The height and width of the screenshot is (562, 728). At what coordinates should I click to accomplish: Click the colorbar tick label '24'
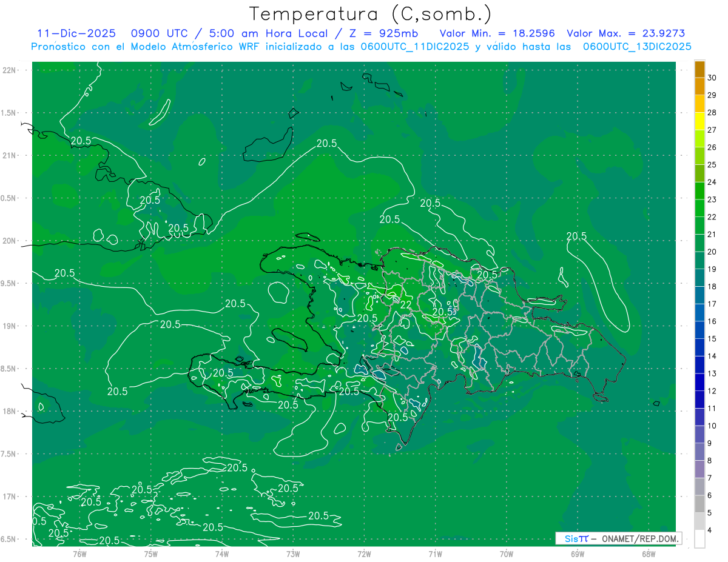click(712, 182)
